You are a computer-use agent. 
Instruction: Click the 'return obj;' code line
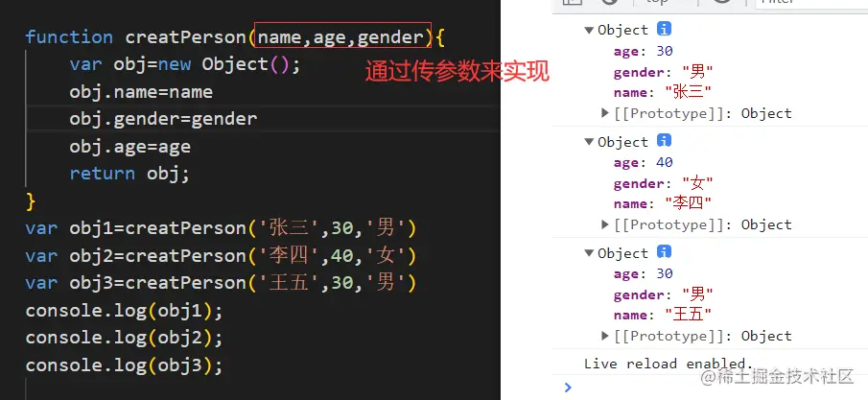pos(129,174)
